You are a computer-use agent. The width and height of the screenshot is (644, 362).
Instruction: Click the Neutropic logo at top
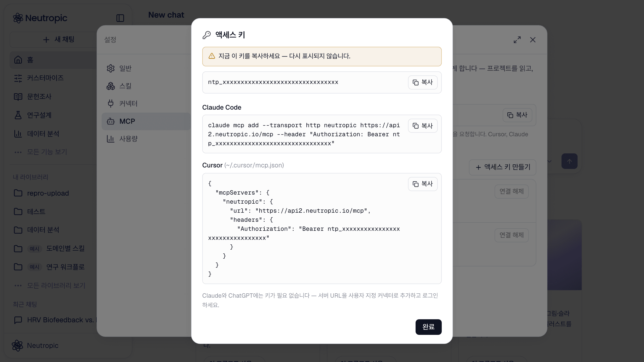[40, 18]
